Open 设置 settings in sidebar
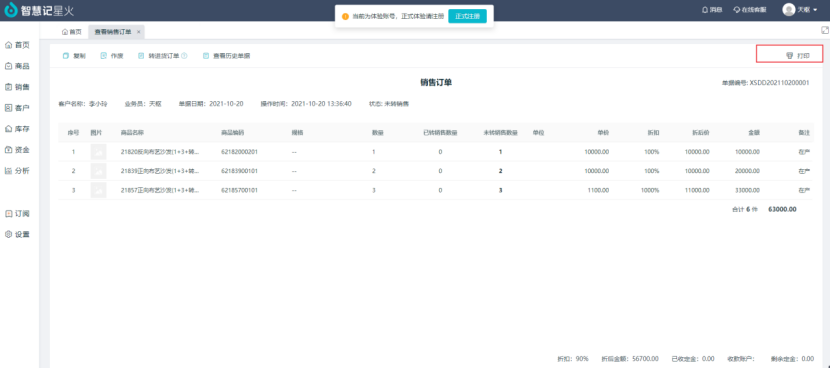 (x=17, y=235)
